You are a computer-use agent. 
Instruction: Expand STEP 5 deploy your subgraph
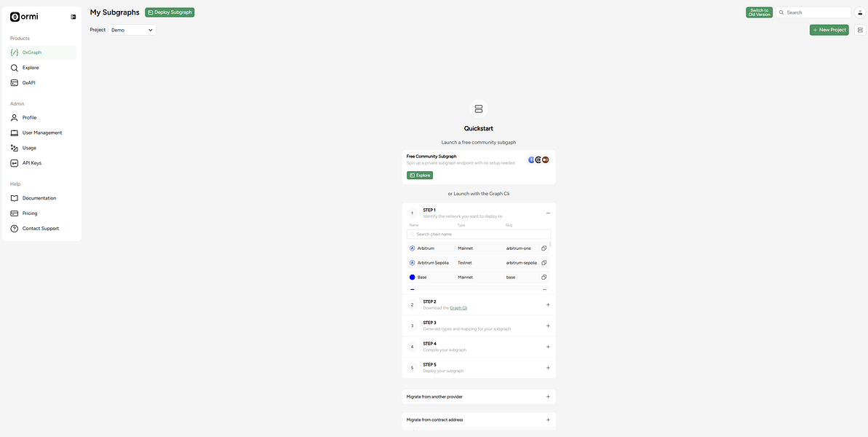548,368
